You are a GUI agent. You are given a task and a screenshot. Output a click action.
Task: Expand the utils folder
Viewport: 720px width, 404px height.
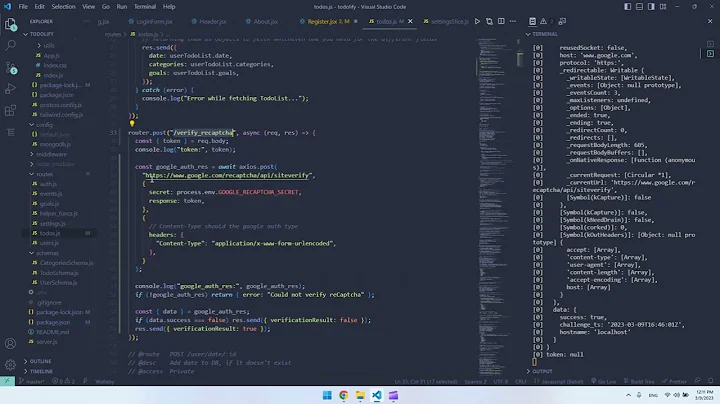[x=49, y=45]
